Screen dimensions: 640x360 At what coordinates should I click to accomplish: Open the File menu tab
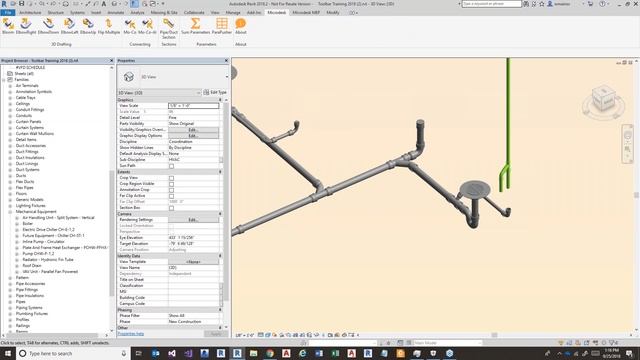[8, 13]
